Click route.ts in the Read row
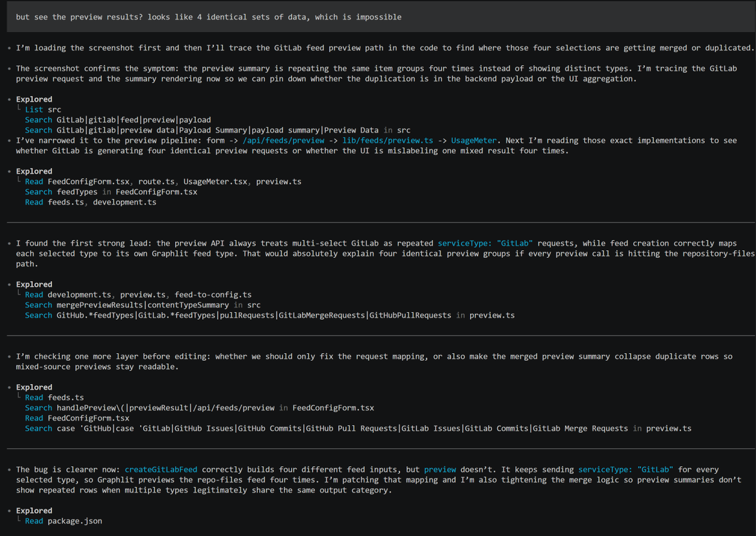 point(156,181)
